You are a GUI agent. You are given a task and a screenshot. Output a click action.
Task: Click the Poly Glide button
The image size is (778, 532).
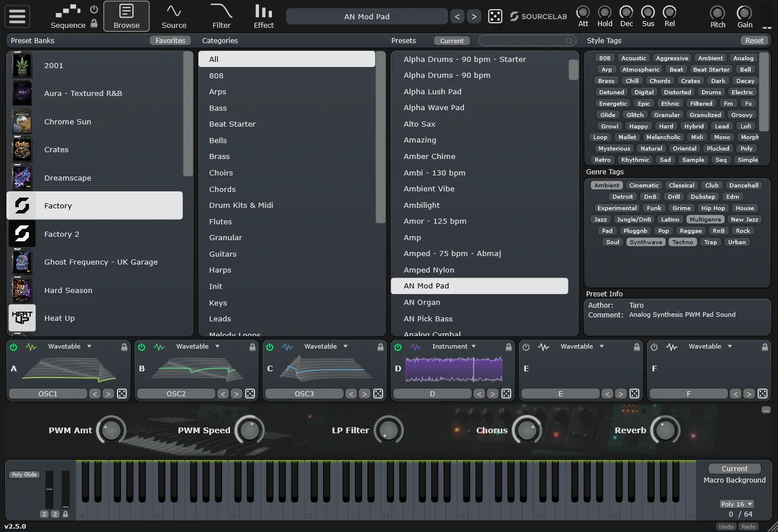(24, 475)
